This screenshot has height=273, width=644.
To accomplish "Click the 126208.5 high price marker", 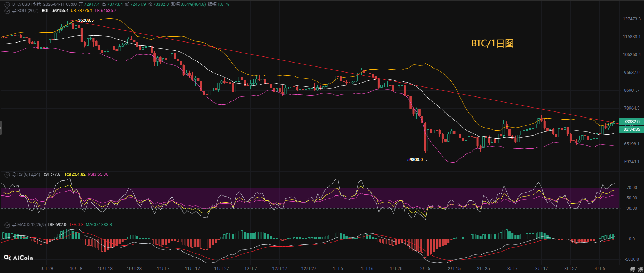I will point(84,20).
